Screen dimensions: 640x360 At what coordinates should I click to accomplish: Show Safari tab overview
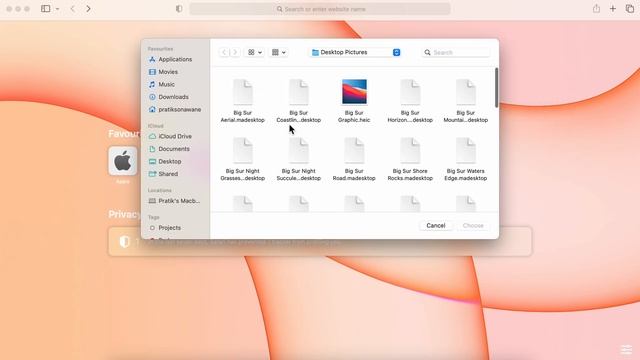tap(629, 9)
